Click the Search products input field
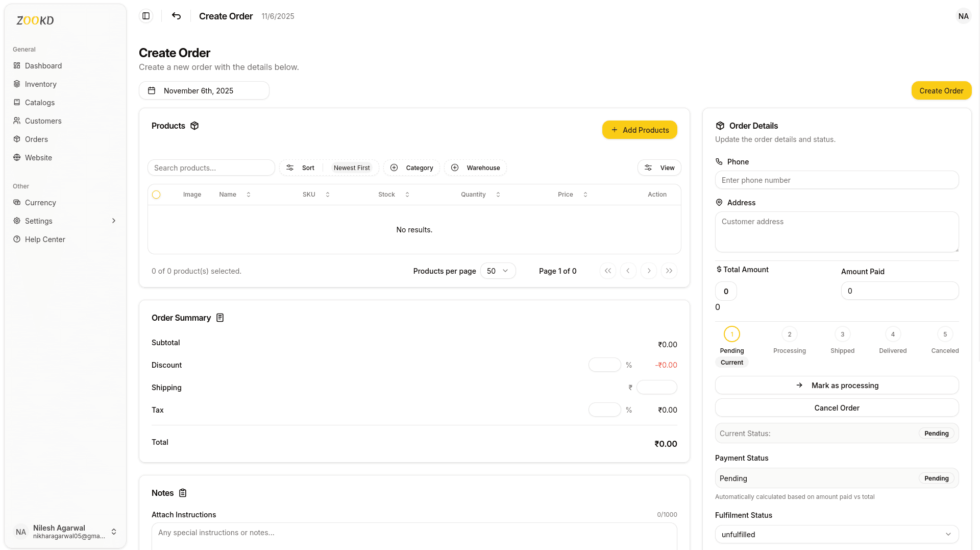Viewport: 980px width, 550px height. pyautogui.click(x=211, y=168)
